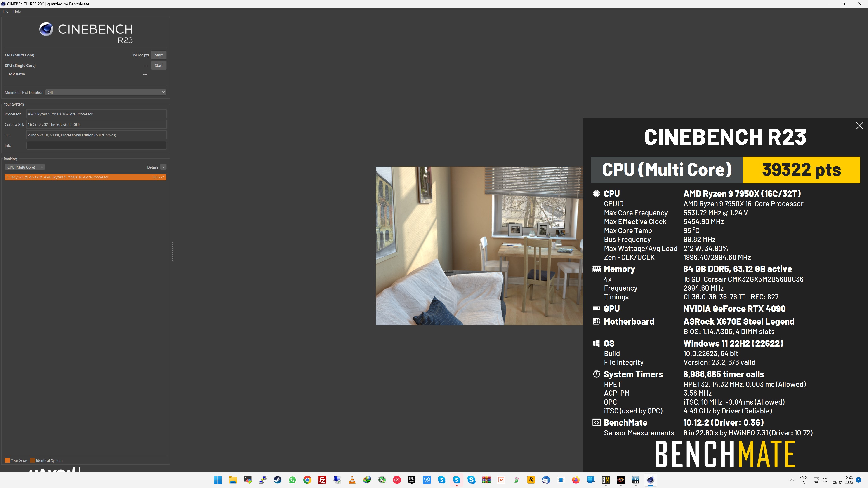Viewport: 868px width, 488px height.
Task: Click the Your Score orange legend swatch
Action: click(7, 460)
